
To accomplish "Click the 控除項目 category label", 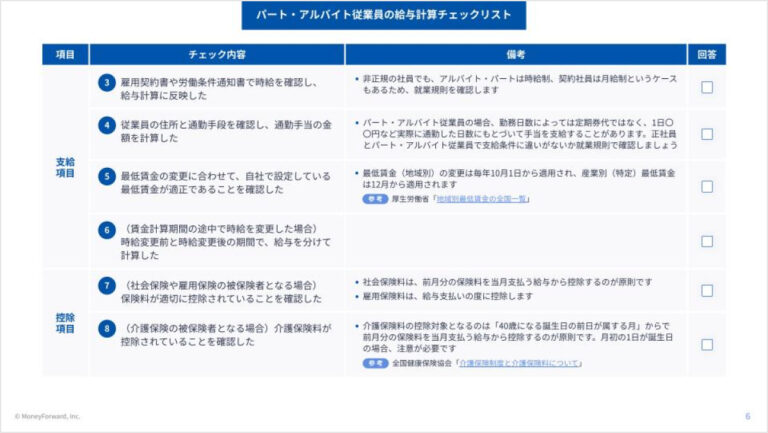I will click(65, 323).
